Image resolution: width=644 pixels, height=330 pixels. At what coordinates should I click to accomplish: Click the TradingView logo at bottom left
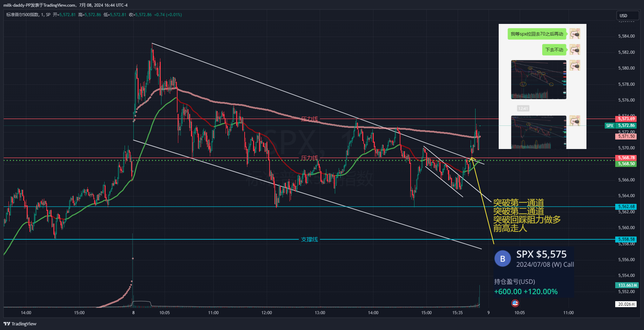(x=20, y=324)
